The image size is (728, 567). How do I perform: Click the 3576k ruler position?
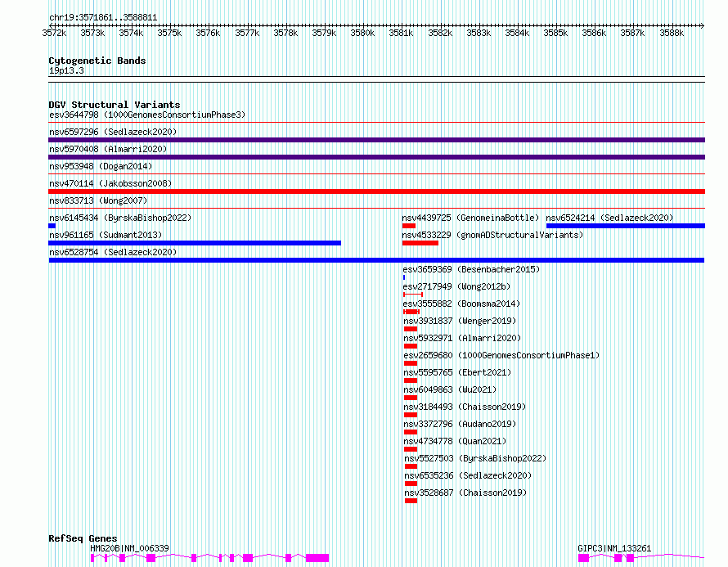click(x=208, y=33)
